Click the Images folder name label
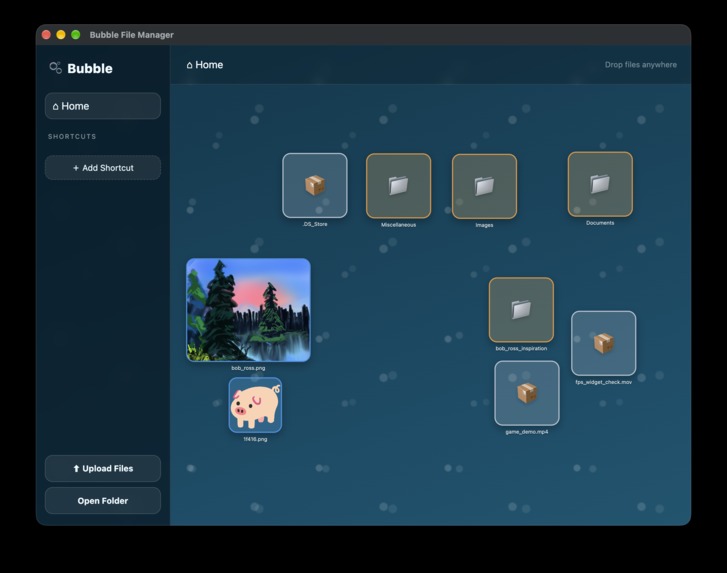The image size is (727, 573). coord(484,225)
